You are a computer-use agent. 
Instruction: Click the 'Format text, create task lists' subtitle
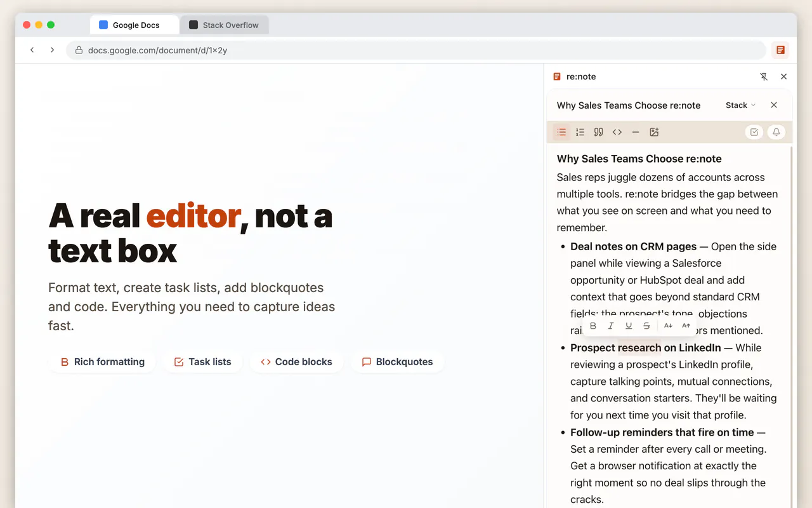pos(192,307)
